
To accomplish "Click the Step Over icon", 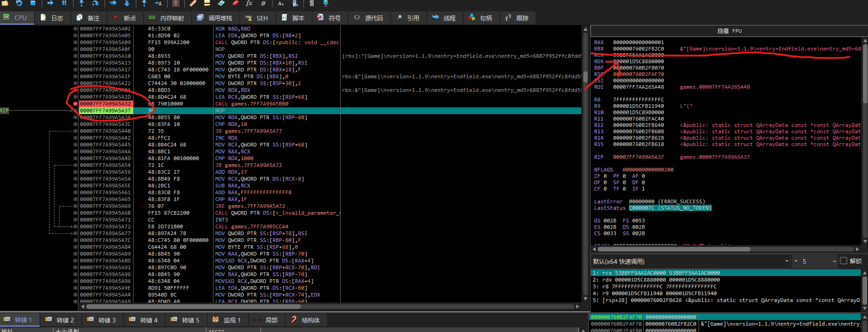I will pos(95,3).
